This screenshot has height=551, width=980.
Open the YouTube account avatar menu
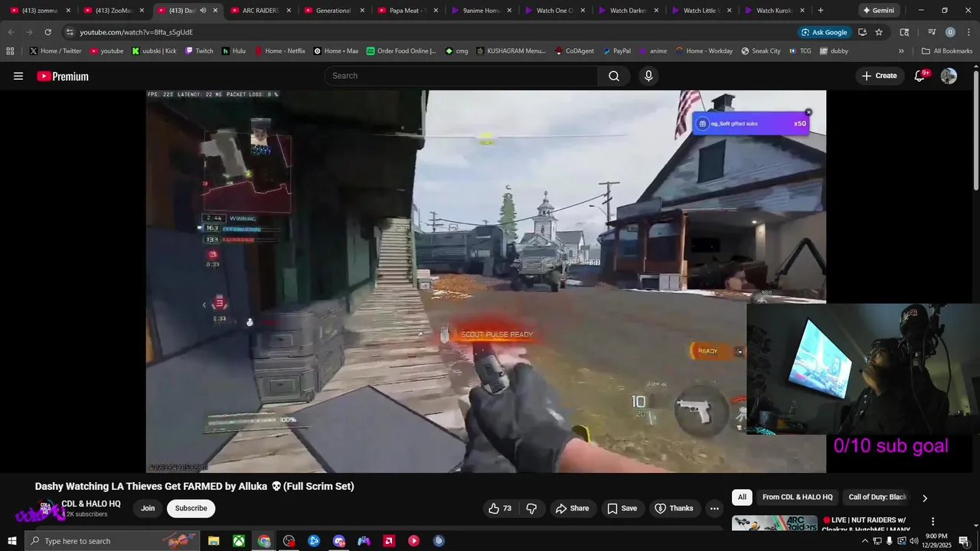[949, 76]
